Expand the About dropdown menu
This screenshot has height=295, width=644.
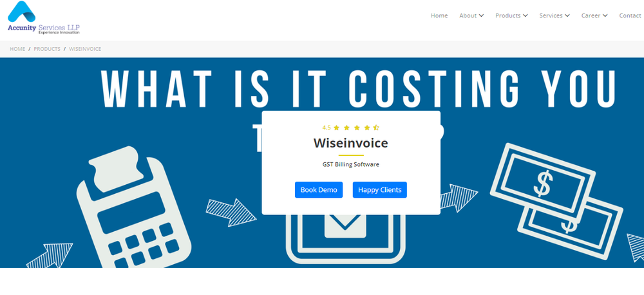(x=471, y=15)
